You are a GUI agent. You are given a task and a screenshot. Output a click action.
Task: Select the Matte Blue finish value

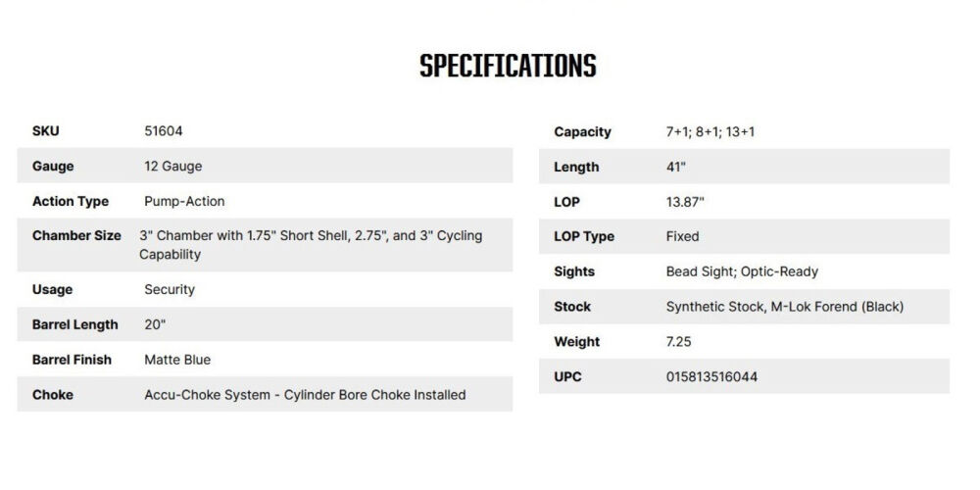coord(177,360)
